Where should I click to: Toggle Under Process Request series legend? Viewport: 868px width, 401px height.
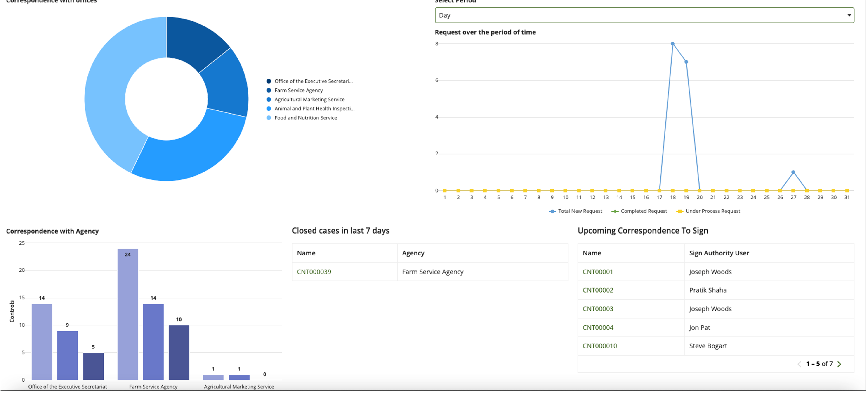pyautogui.click(x=708, y=211)
